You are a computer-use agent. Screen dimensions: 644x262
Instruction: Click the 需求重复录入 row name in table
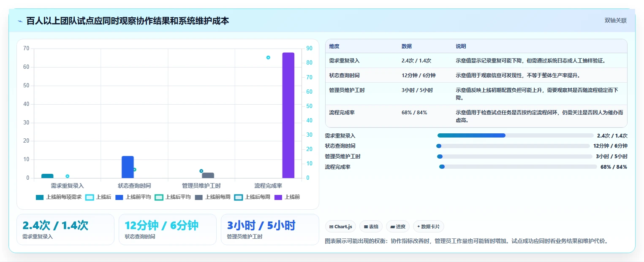(x=344, y=61)
